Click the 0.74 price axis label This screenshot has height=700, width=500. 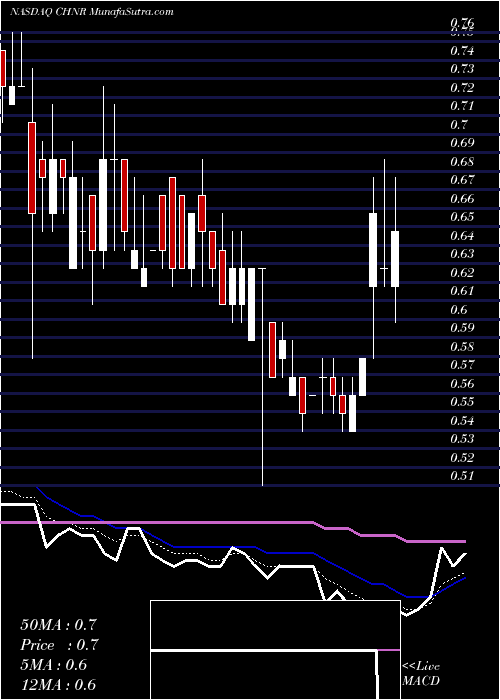point(462,51)
